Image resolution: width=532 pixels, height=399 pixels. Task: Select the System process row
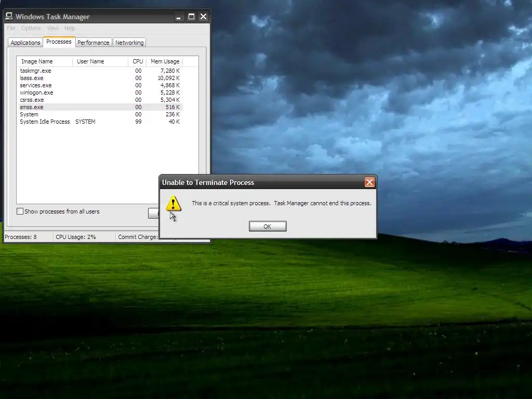(100, 114)
